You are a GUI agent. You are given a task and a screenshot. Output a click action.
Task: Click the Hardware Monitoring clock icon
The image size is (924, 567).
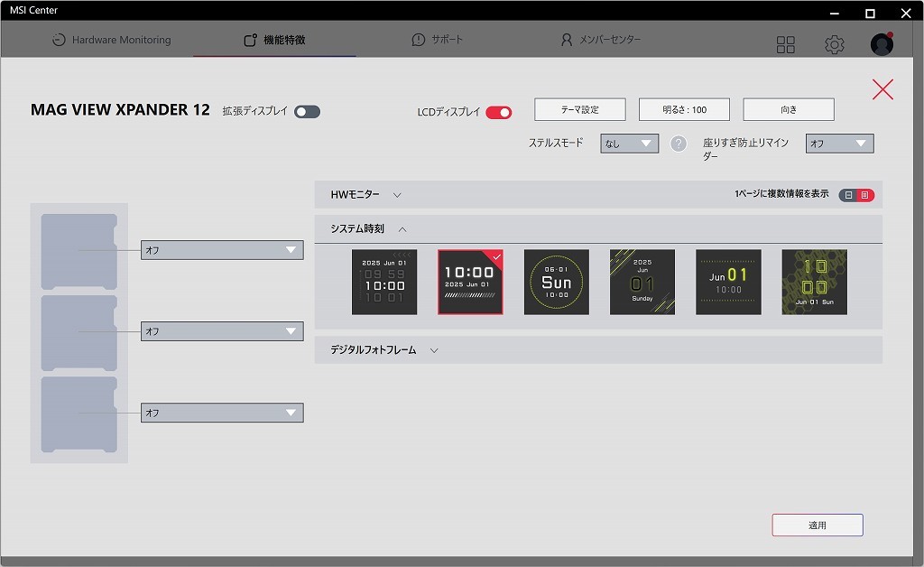tap(59, 40)
